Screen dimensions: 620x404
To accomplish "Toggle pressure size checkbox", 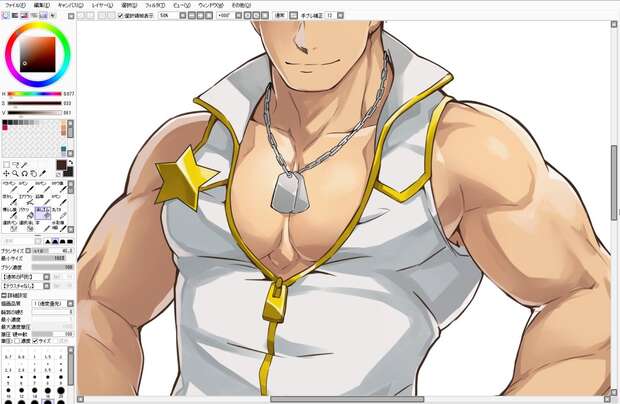I will (x=35, y=341).
